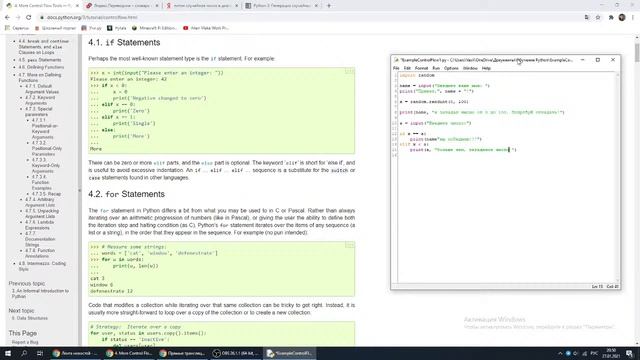
Task: Go back with the browser back arrow
Action: tap(7, 18)
